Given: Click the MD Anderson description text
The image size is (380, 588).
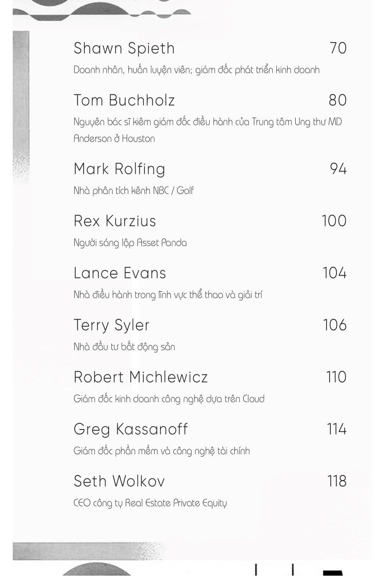Looking at the screenshot, I should [207, 130].
